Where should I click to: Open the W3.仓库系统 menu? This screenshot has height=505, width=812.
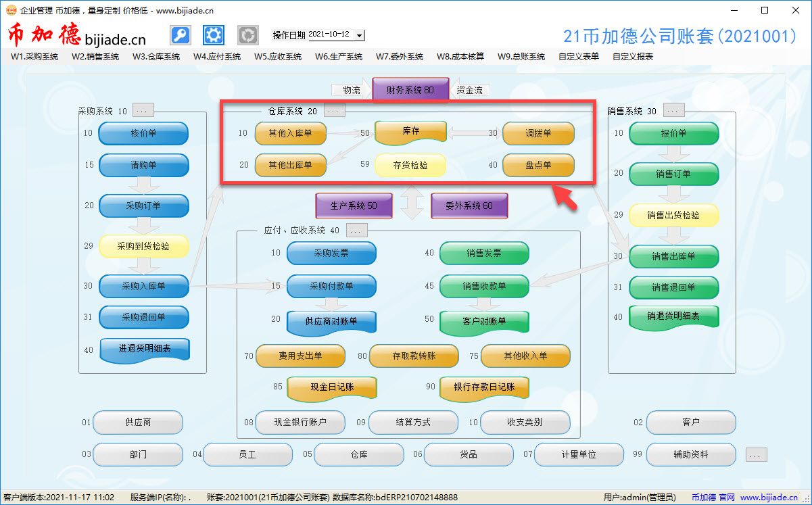(156, 57)
